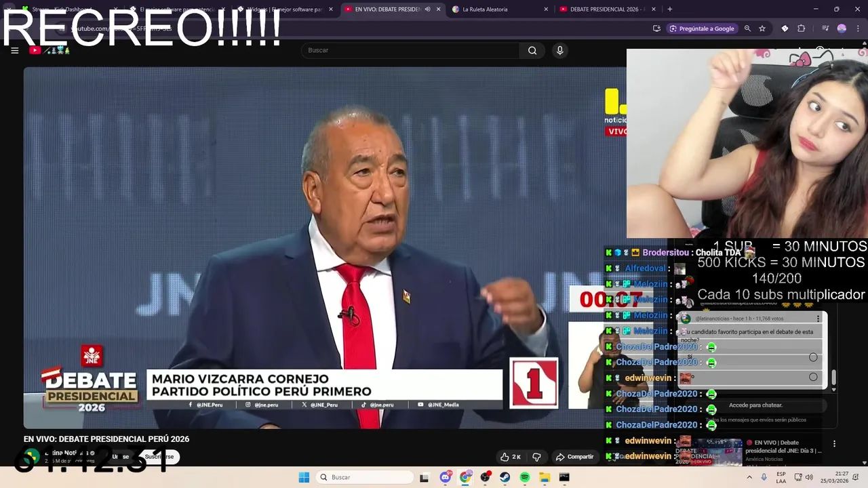Viewport: 868px width, 488px height.
Task: Click the install app icon in address bar
Action: point(656,28)
